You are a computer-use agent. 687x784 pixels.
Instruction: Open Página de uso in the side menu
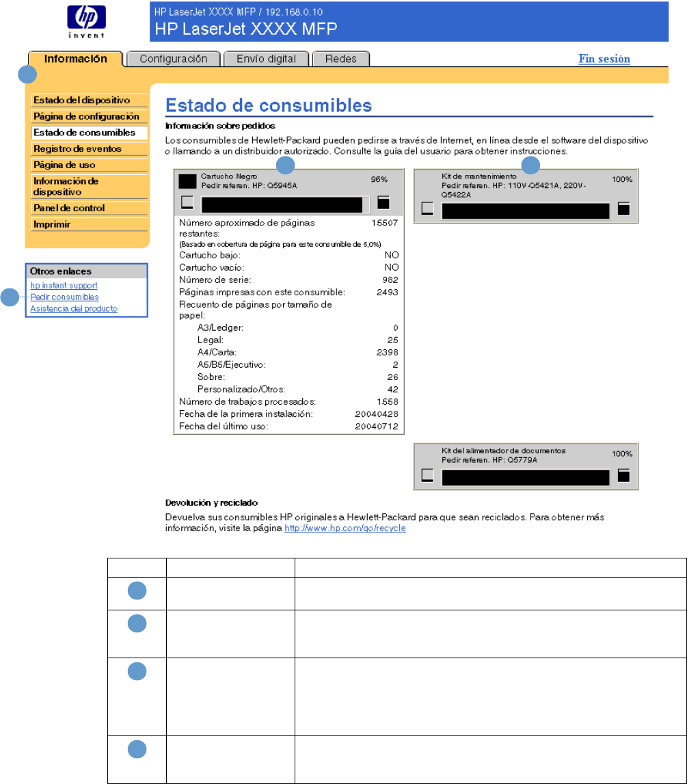click(89, 165)
